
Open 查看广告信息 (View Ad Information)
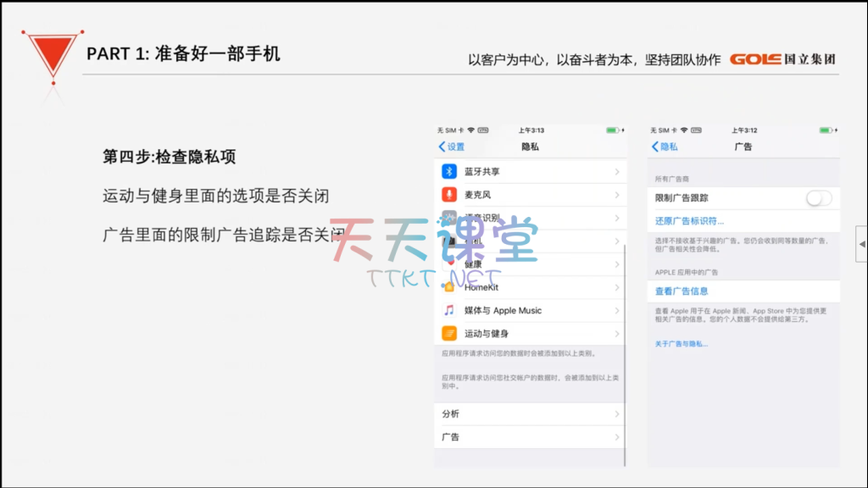[x=682, y=291]
